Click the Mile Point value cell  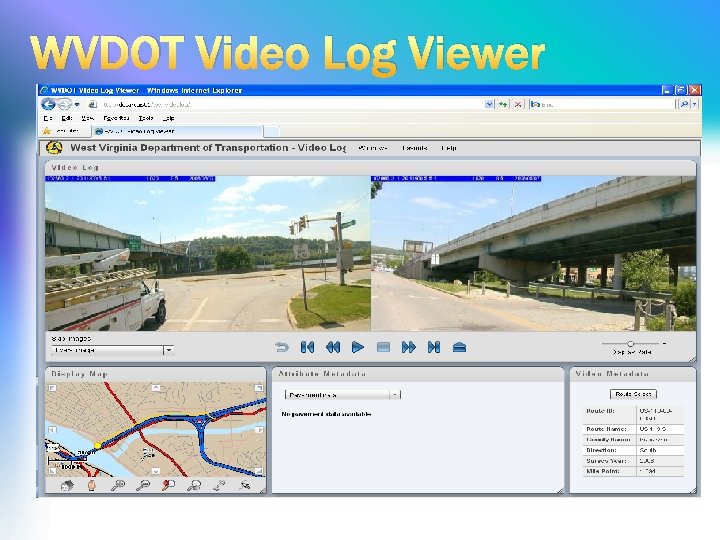point(660,471)
